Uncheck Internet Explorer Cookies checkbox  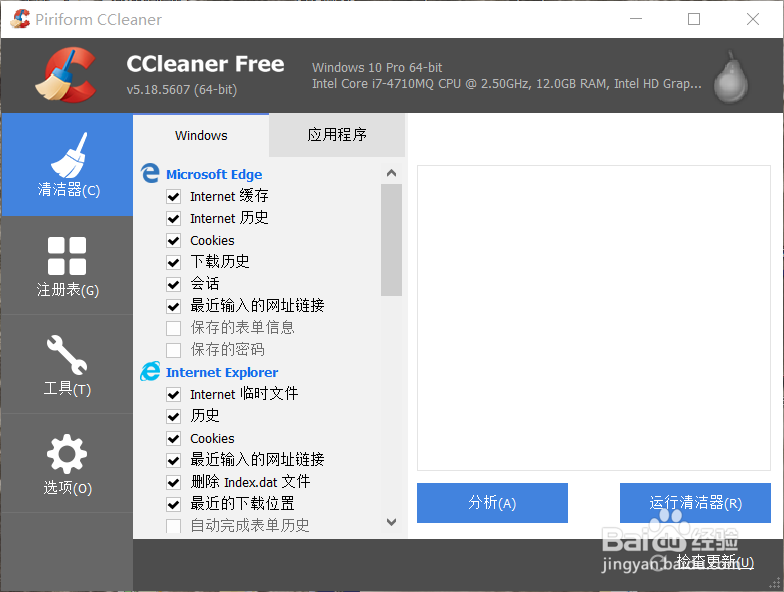click(174, 438)
